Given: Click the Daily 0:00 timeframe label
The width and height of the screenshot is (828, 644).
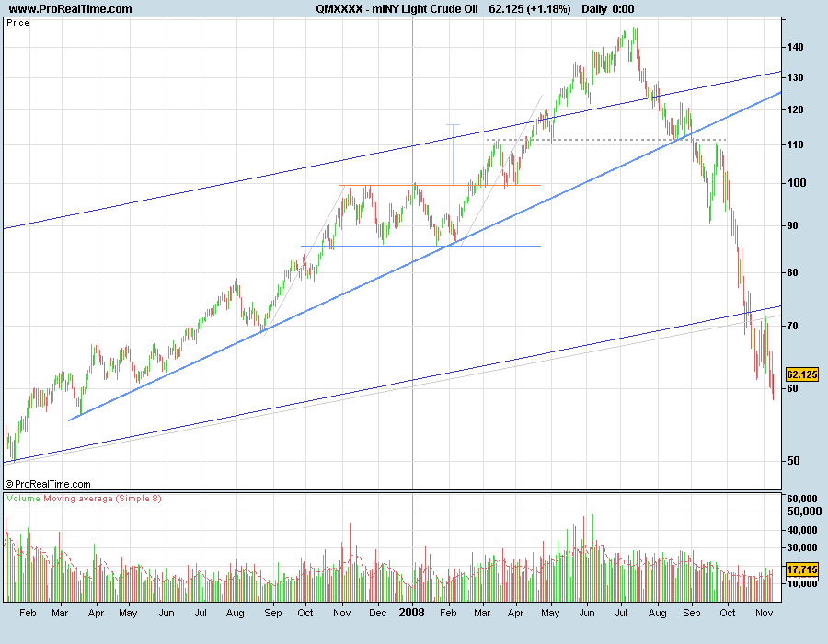Looking at the screenshot, I should click(608, 9).
